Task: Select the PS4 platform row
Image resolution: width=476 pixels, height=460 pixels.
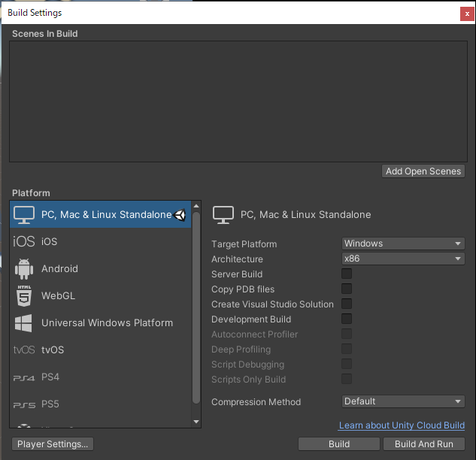Action: [101, 377]
